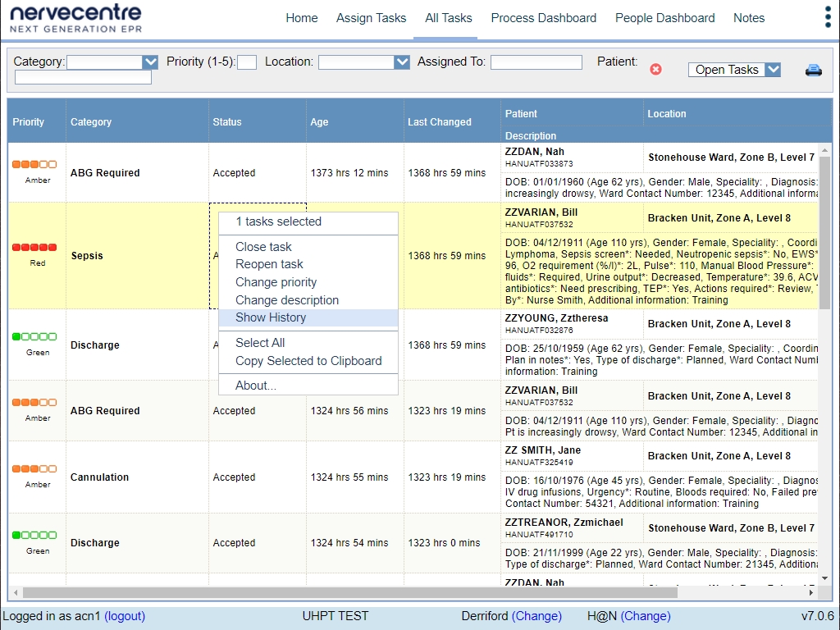Expand the Category dropdown
This screenshot has height=630, width=840.
tap(150, 62)
